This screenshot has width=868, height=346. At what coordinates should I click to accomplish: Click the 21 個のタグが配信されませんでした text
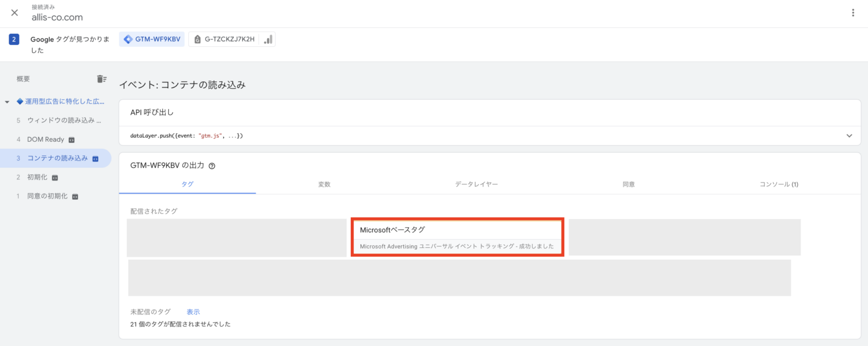coord(180,324)
